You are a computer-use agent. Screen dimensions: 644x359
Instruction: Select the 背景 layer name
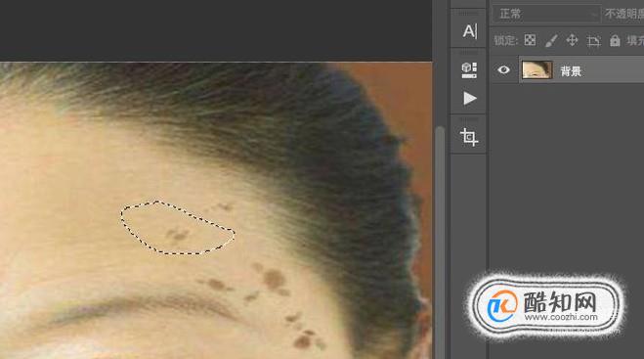pos(571,71)
